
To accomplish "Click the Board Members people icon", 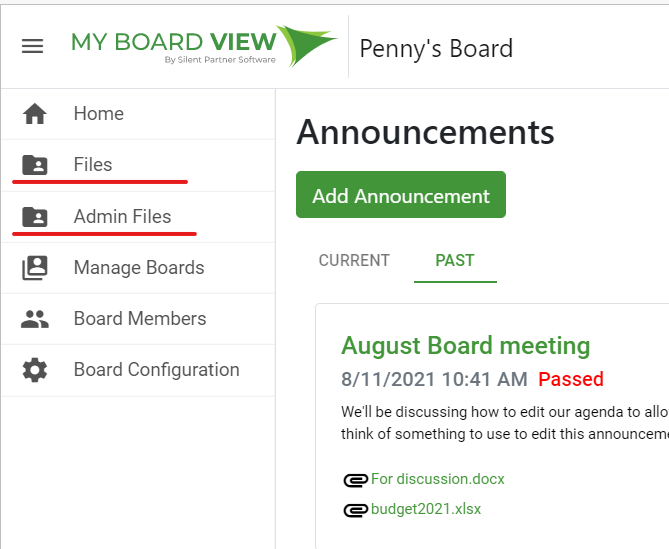I will click(x=35, y=319).
